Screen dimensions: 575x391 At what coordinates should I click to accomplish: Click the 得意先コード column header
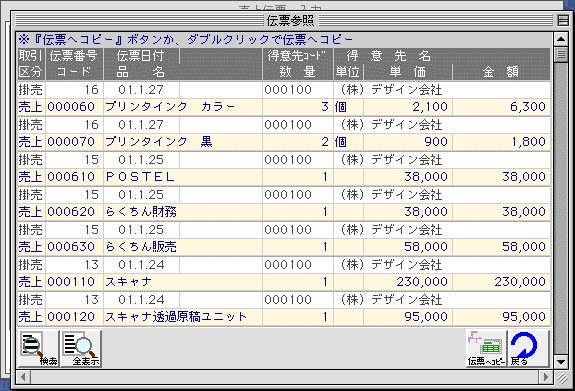[297, 56]
